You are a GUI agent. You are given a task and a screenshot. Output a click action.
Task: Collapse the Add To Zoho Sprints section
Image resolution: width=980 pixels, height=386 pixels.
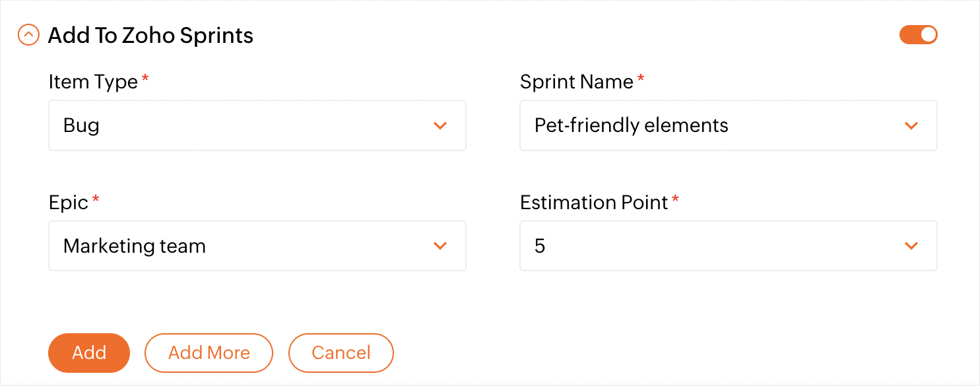(x=28, y=35)
